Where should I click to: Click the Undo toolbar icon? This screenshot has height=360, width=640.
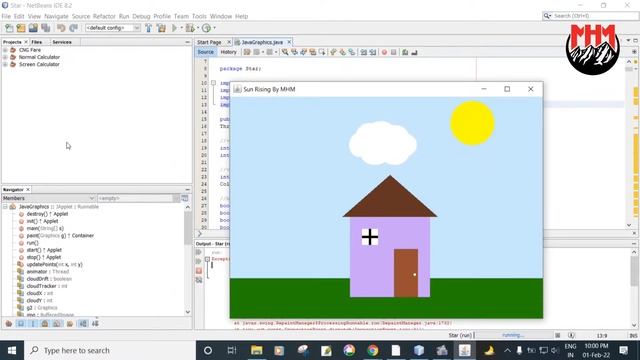61,28
